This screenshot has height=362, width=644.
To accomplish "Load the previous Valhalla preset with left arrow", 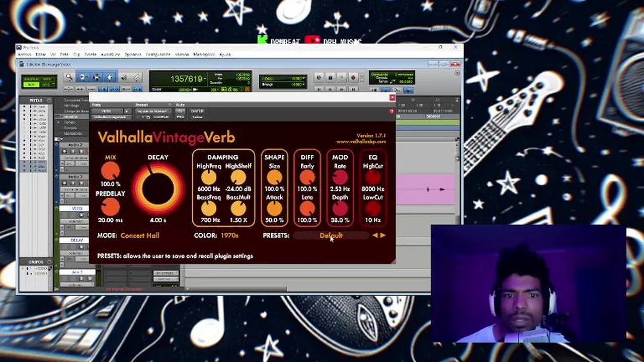I will (375, 235).
